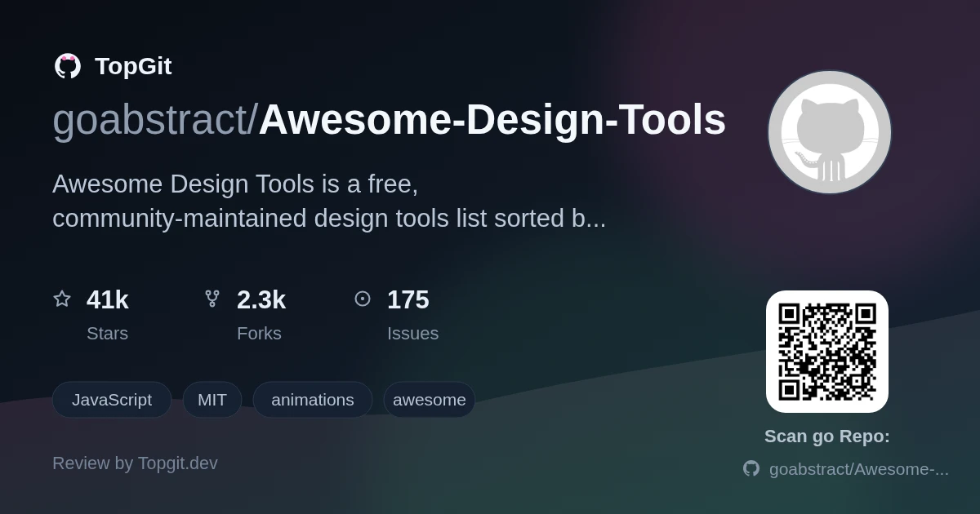Click the Stars label
The width and height of the screenshot is (980, 514).
point(107,333)
